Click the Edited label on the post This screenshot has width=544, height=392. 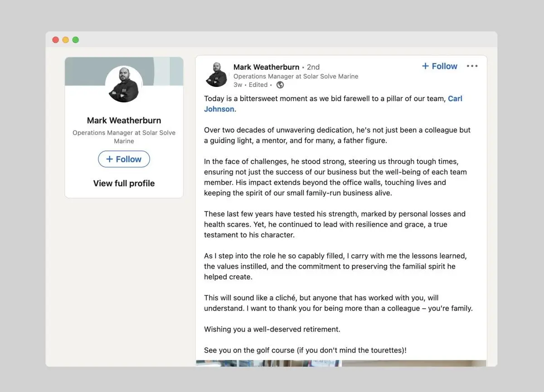click(x=258, y=85)
